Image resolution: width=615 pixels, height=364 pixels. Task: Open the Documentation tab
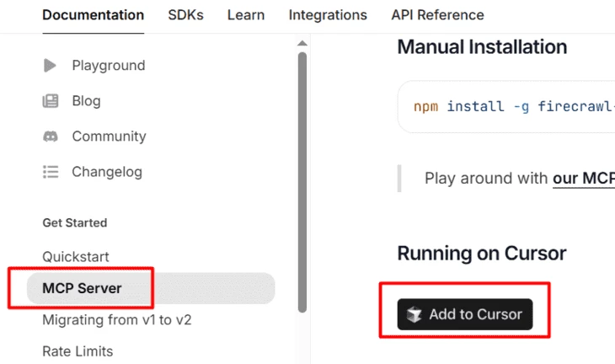[93, 15]
